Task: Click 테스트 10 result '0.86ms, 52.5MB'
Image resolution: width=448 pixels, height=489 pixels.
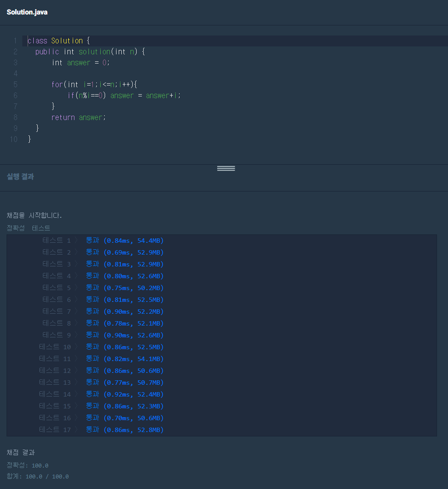Action: [134, 347]
